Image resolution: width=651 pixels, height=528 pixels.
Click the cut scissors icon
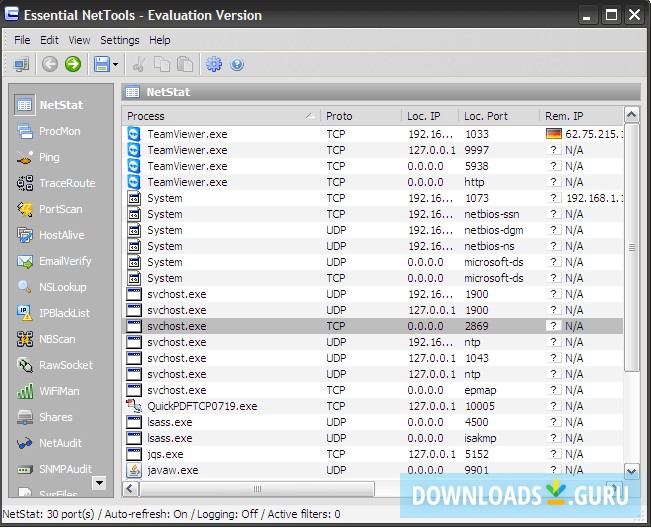[138, 64]
